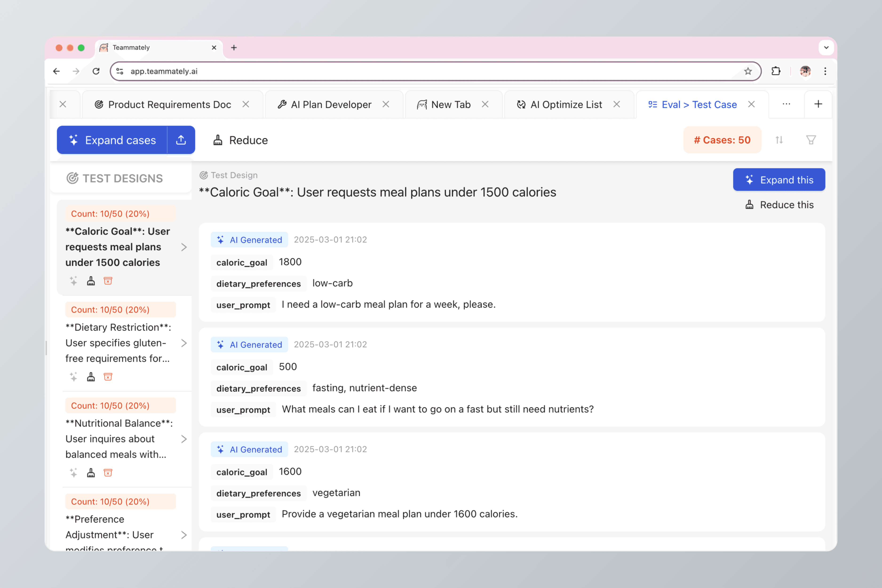This screenshot has height=588, width=882.
Task: Switch to AI Plan Developer tab
Action: 331,105
